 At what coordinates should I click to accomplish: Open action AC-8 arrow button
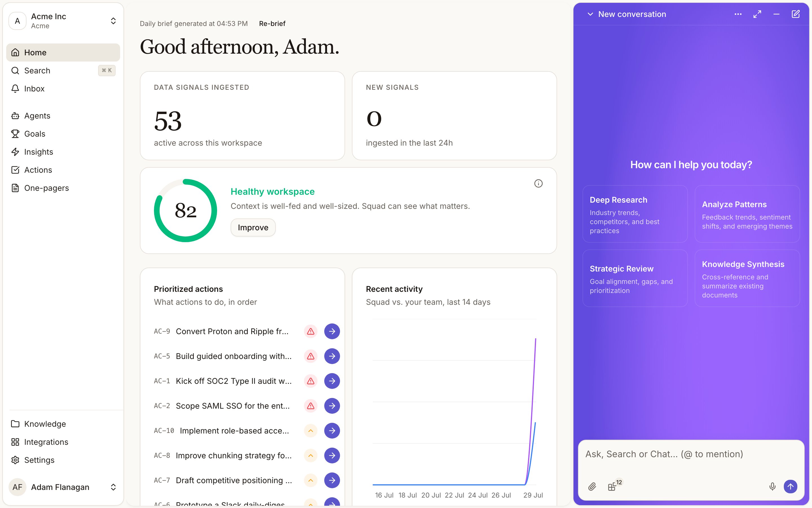pos(332,456)
